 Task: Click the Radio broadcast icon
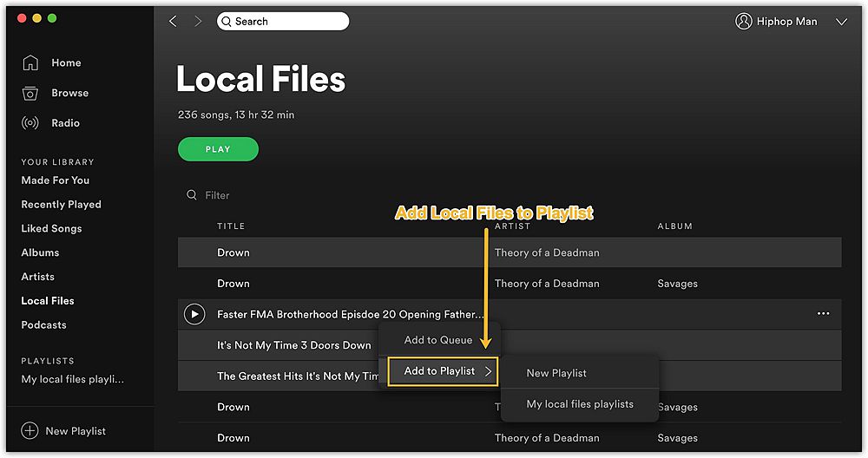[30, 123]
